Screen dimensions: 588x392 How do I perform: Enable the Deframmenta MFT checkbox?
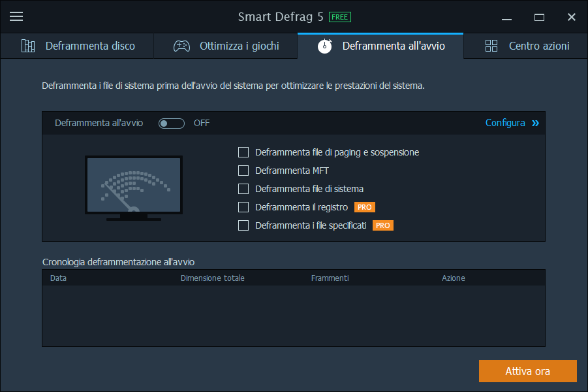pos(243,171)
